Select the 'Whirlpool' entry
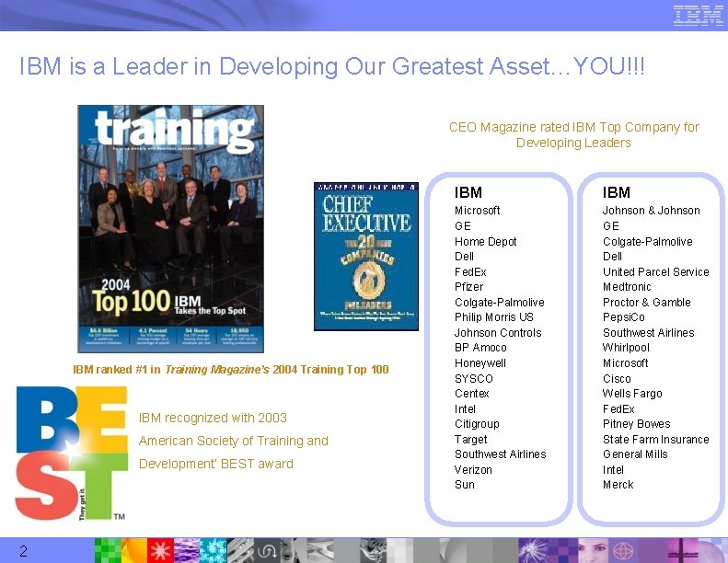728x563 pixels. point(626,348)
